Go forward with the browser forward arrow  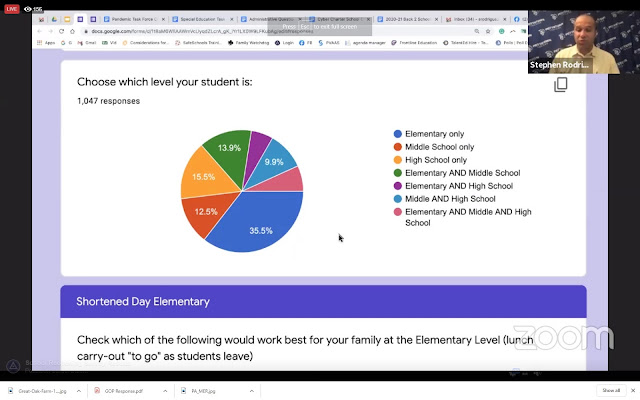[x=50, y=31]
